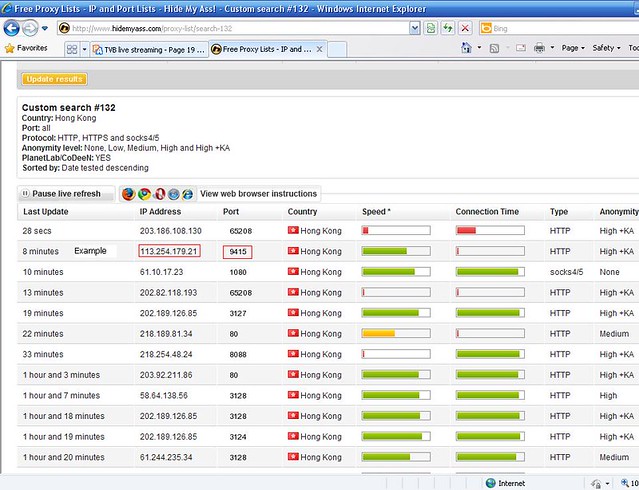Click the browser Forward arrow button
639x490 pixels.
[30, 28]
